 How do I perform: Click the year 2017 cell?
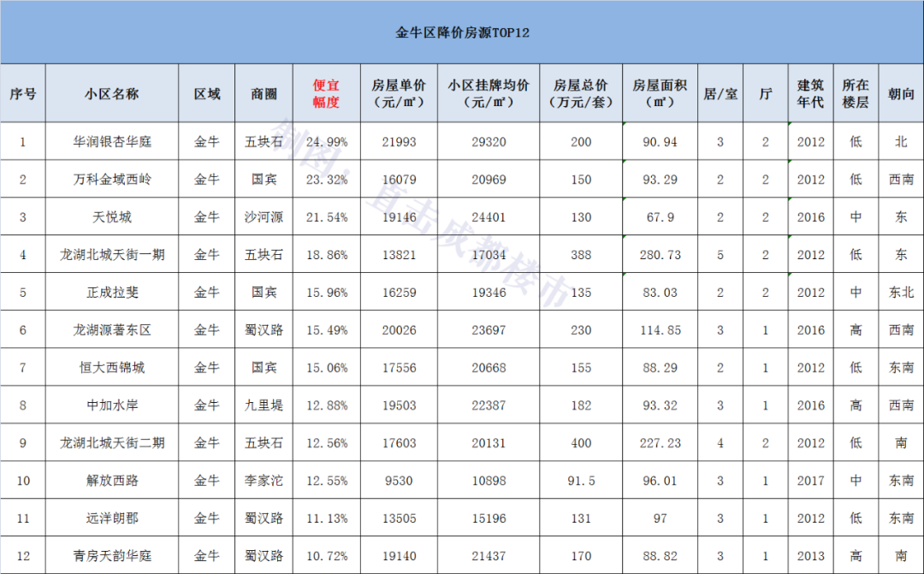point(811,481)
